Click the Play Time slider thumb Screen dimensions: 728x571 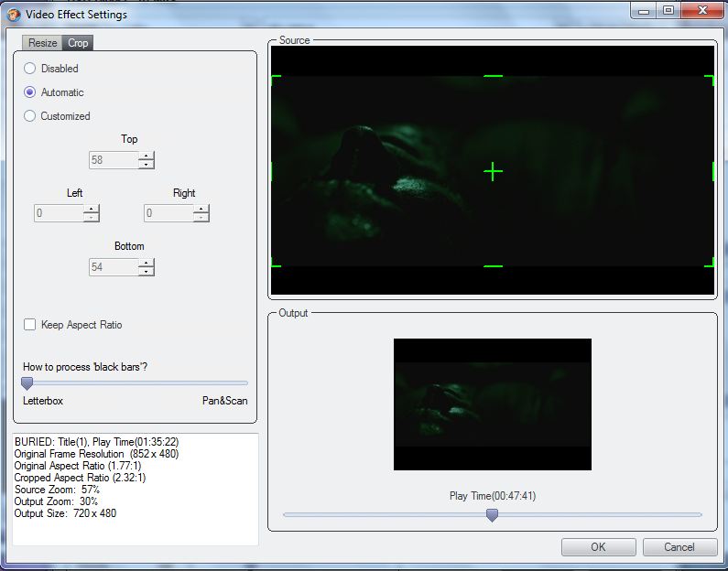click(x=492, y=515)
